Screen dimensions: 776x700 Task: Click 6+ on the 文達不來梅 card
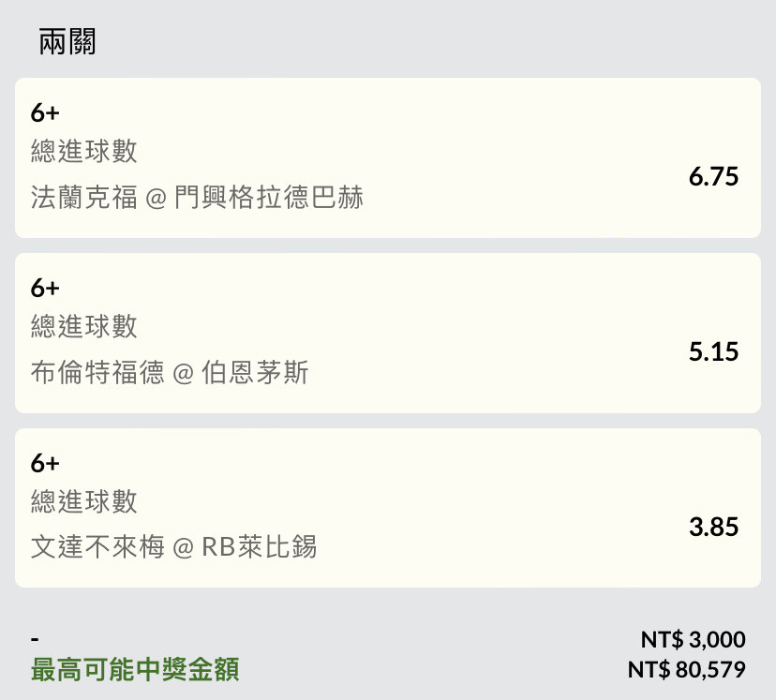45,463
